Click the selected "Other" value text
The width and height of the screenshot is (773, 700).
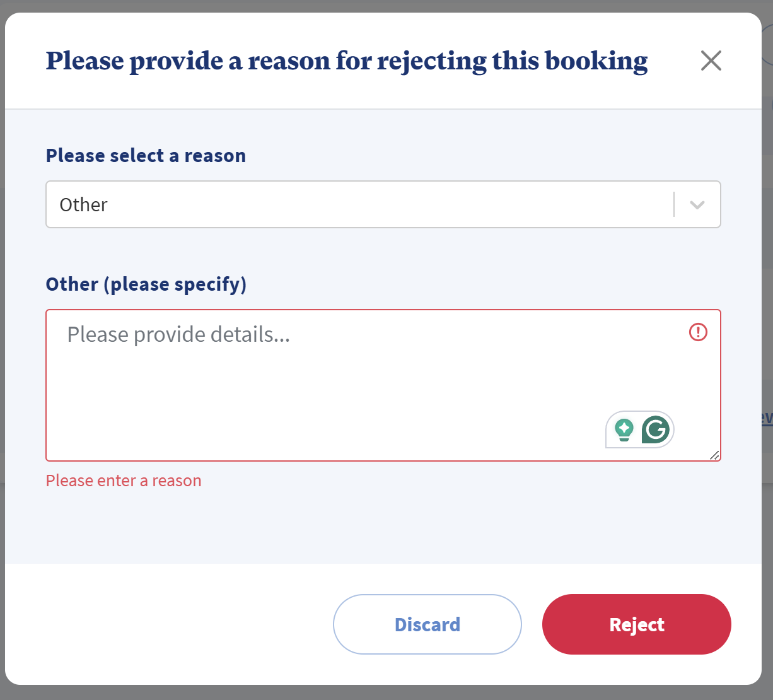coord(83,205)
